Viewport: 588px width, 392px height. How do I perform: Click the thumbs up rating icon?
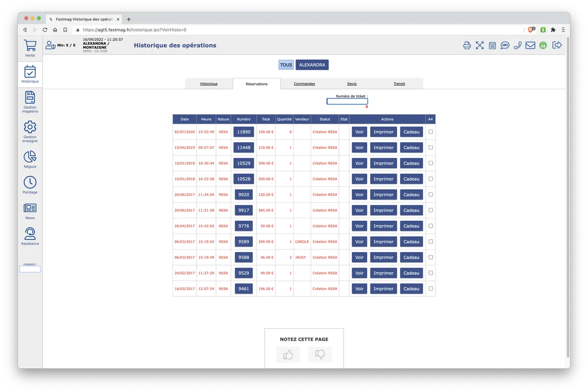tap(288, 354)
